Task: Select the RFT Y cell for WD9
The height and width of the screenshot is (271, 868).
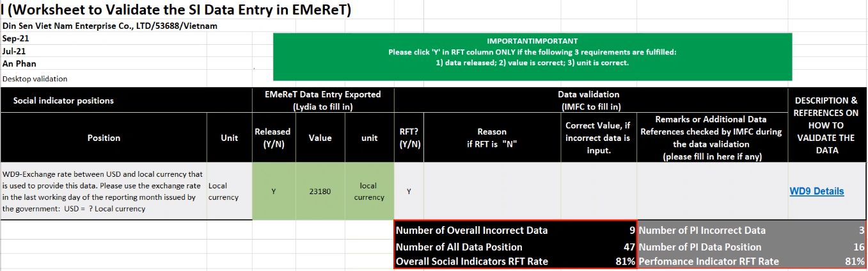Action: (409, 191)
